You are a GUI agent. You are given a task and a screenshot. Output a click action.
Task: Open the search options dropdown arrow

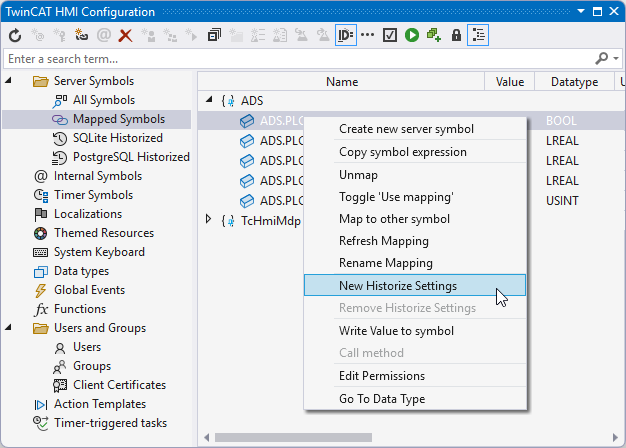click(x=616, y=59)
